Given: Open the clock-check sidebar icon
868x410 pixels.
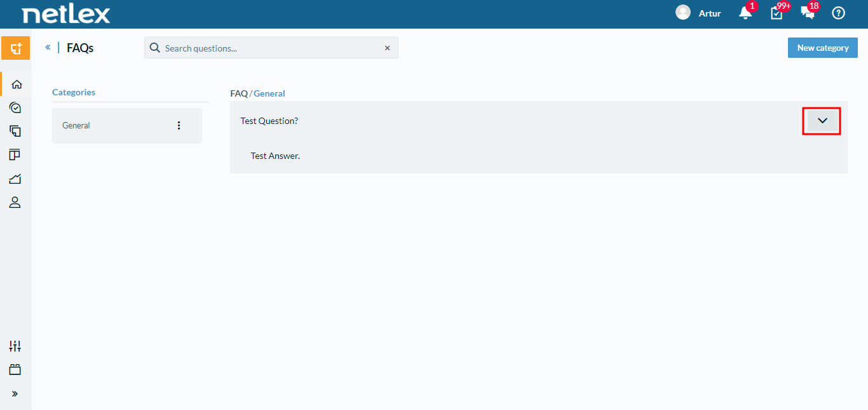Looking at the screenshot, I should [15, 107].
